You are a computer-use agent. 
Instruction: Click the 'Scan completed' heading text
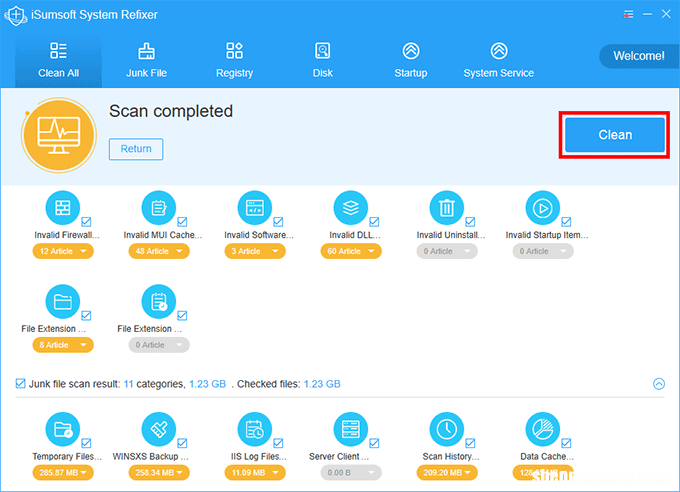(171, 112)
